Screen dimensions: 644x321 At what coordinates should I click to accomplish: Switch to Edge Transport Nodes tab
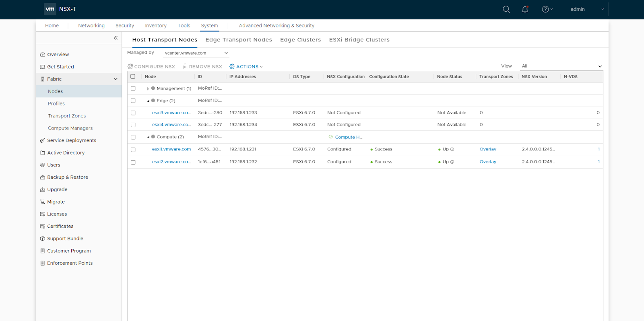(239, 40)
